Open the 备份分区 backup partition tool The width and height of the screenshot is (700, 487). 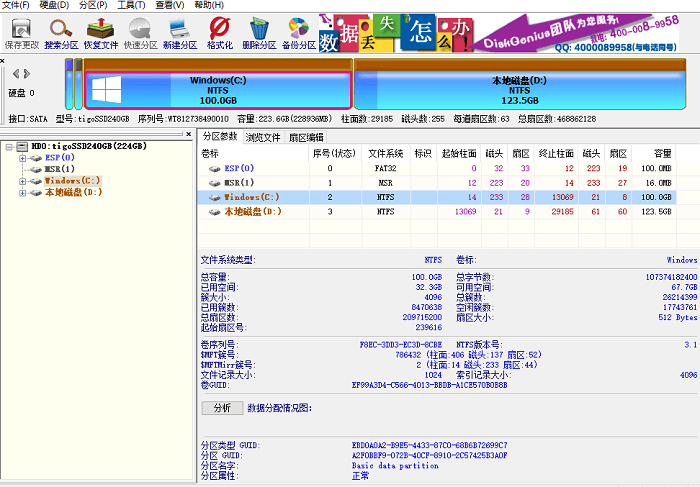(298, 32)
